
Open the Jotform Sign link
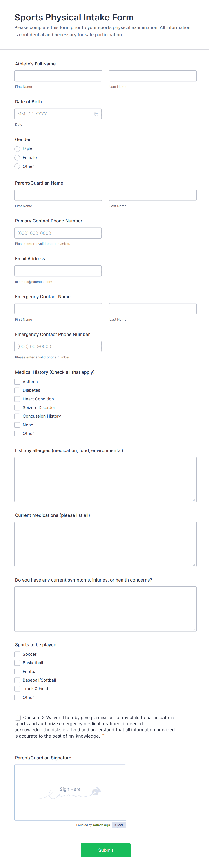(101, 825)
